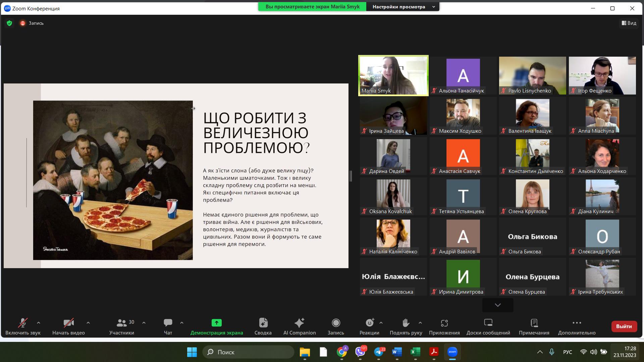Viewport: 644px width, 362px height.
Task: Click the Share Screen green icon
Action: (x=216, y=323)
